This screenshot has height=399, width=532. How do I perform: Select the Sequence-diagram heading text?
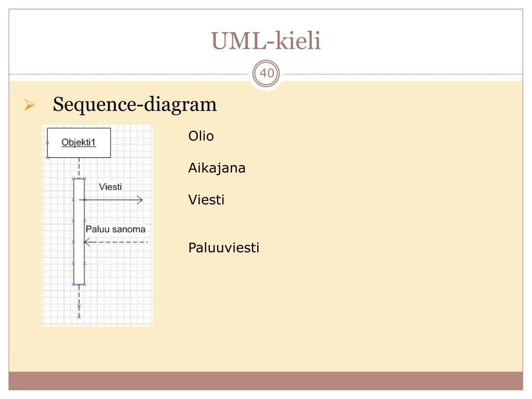point(135,104)
